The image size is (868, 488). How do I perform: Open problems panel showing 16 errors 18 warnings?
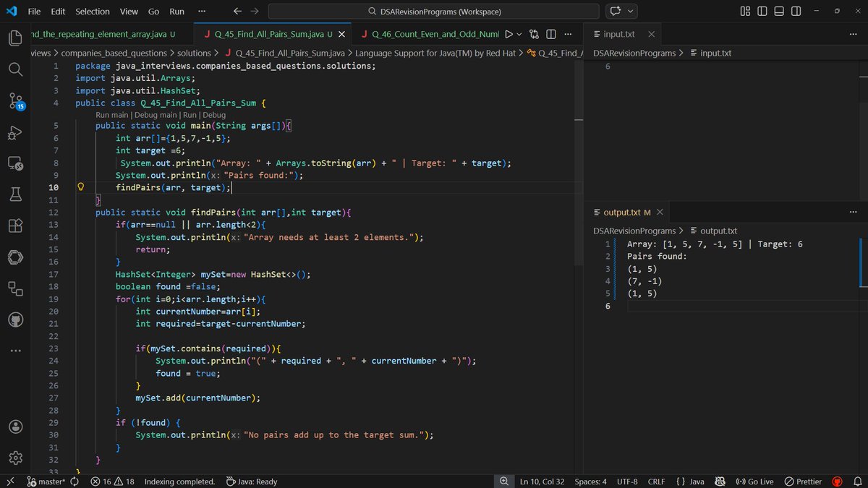coord(112,481)
